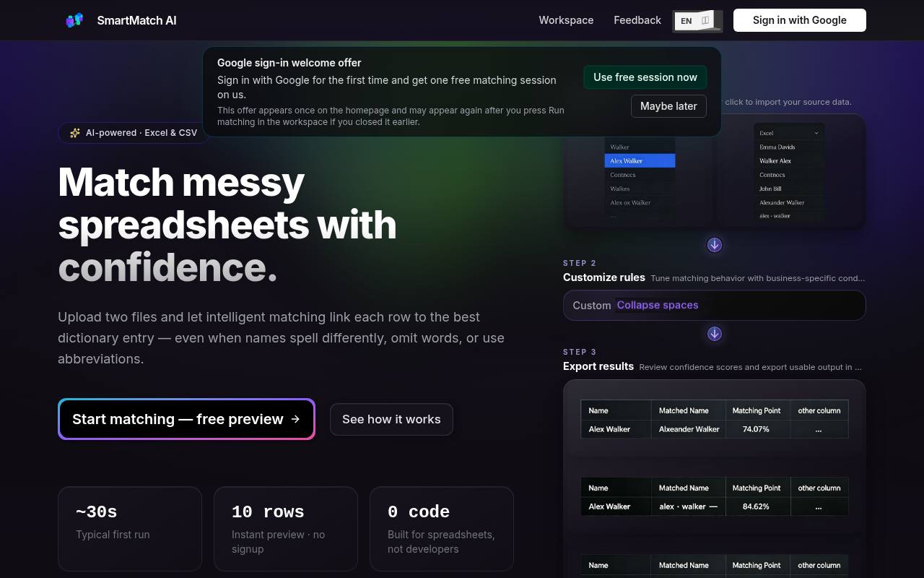Image resolution: width=924 pixels, height=578 pixels.
Task: Click the Export results heading
Action: pos(598,366)
